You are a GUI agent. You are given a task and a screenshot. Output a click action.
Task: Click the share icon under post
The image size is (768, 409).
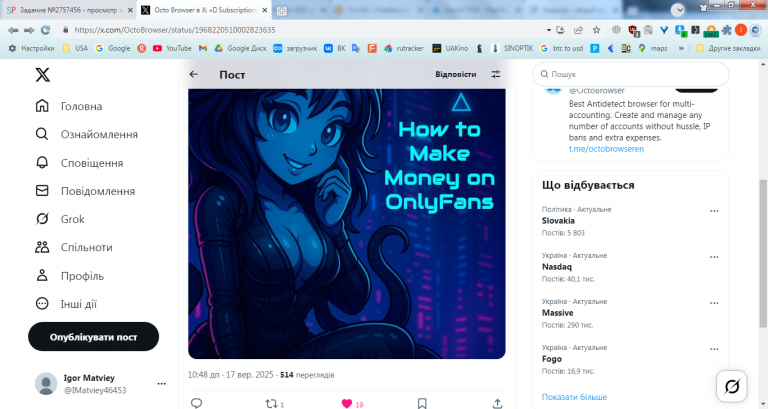click(497, 403)
